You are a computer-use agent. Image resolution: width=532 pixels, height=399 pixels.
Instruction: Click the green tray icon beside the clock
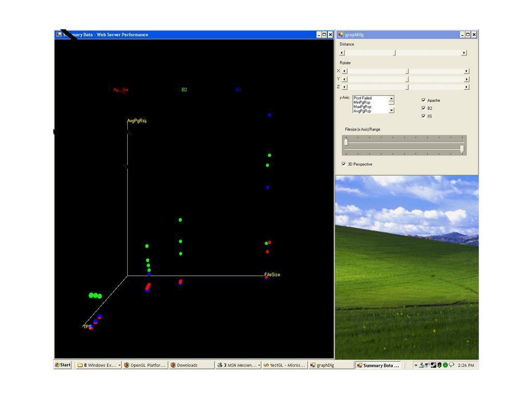(x=445, y=365)
